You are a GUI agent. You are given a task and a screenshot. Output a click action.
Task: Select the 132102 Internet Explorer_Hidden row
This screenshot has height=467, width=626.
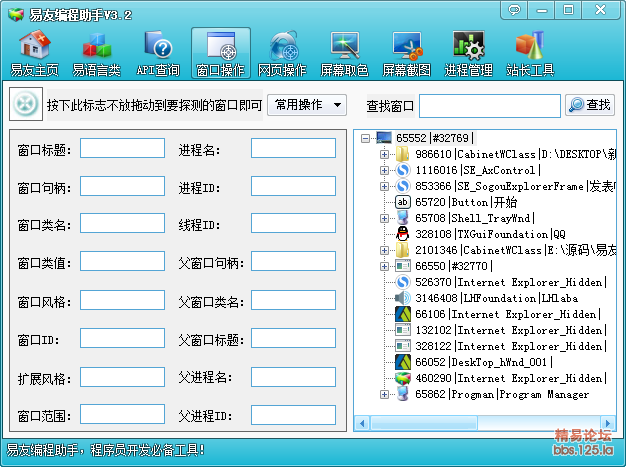[511, 330]
